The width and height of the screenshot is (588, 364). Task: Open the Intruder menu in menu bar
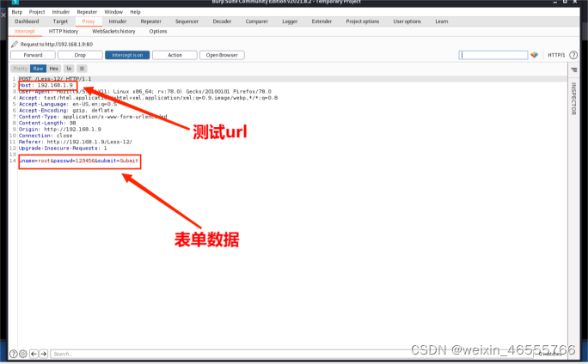tap(61, 12)
